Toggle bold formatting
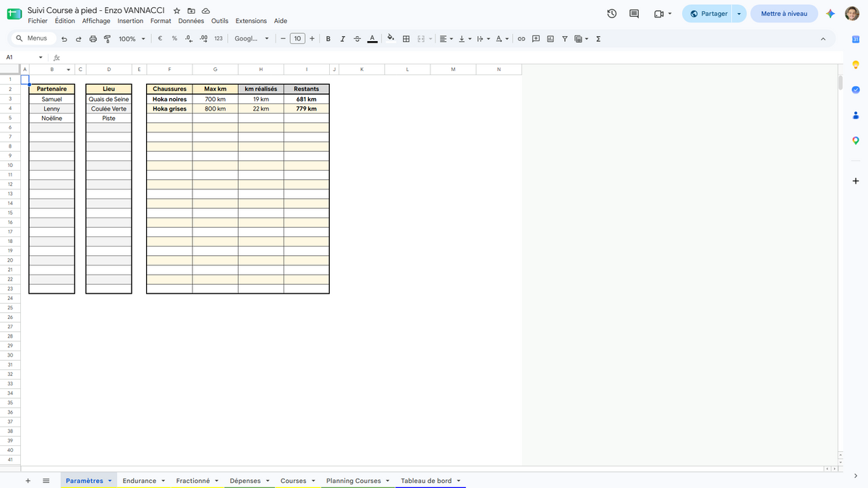The image size is (868, 488). click(x=328, y=39)
